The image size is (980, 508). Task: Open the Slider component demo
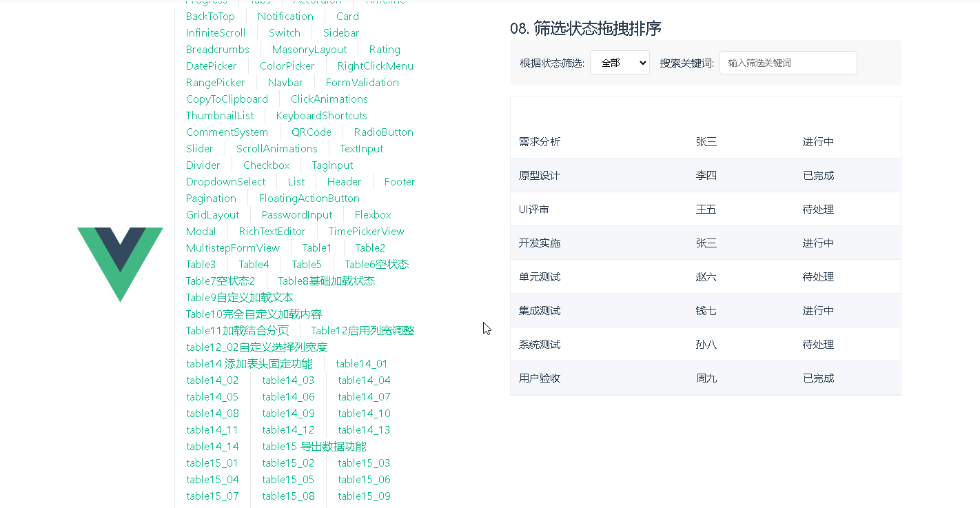point(199,148)
